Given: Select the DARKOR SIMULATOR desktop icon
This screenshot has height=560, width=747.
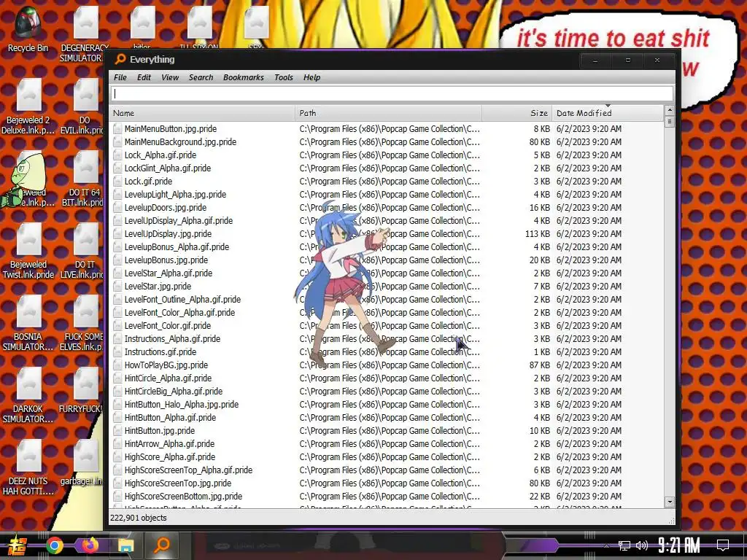Looking at the screenshot, I should (x=28, y=396).
